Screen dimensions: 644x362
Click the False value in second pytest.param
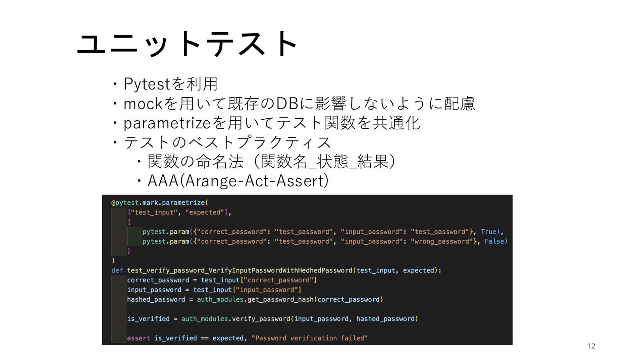click(494, 241)
